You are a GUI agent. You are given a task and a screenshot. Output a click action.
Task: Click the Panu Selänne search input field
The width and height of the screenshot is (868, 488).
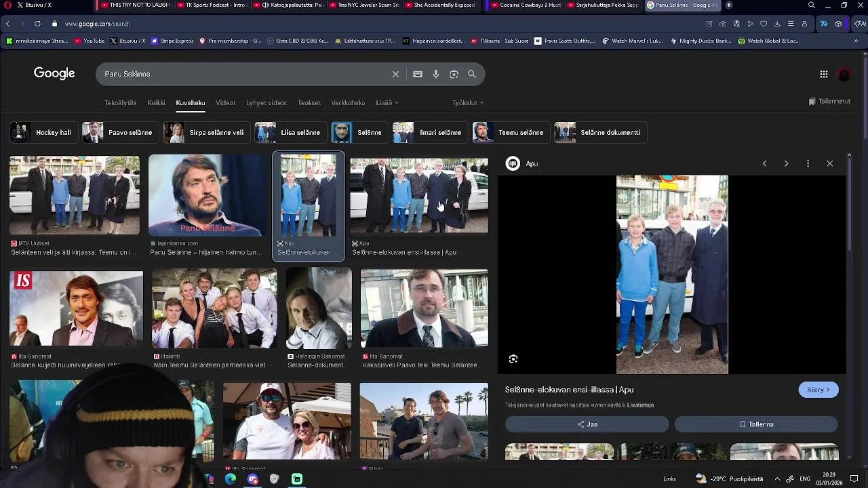[x=244, y=74]
